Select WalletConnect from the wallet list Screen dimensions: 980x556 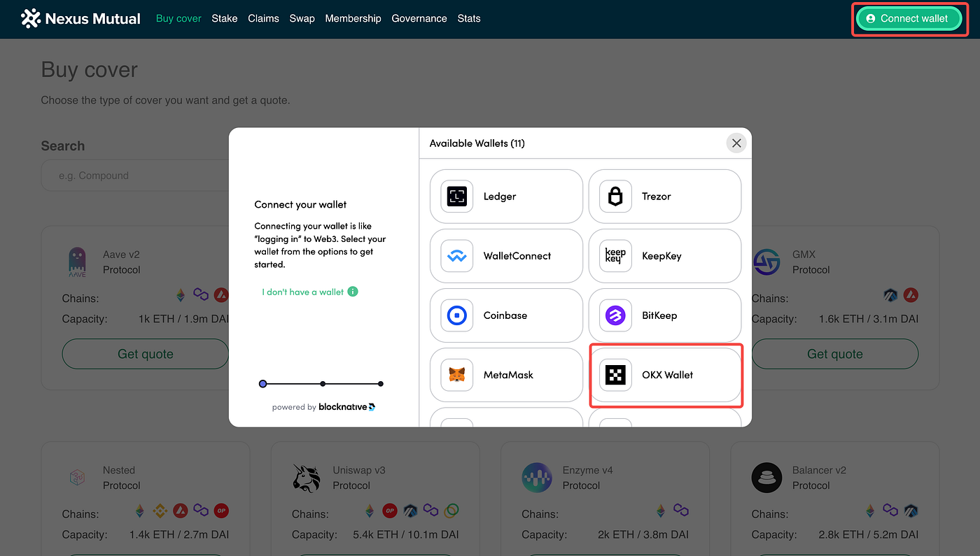(506, 256)
